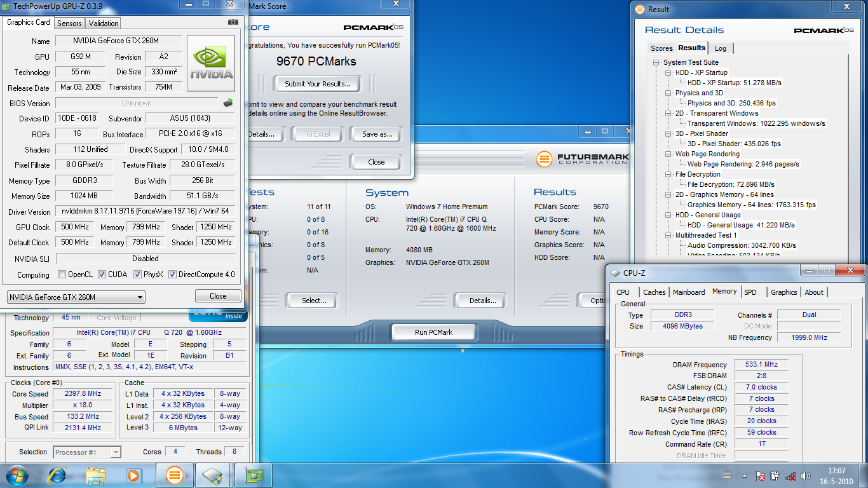
Task: Click the 9670 PCMarks score text
Action: click(316, 62)
